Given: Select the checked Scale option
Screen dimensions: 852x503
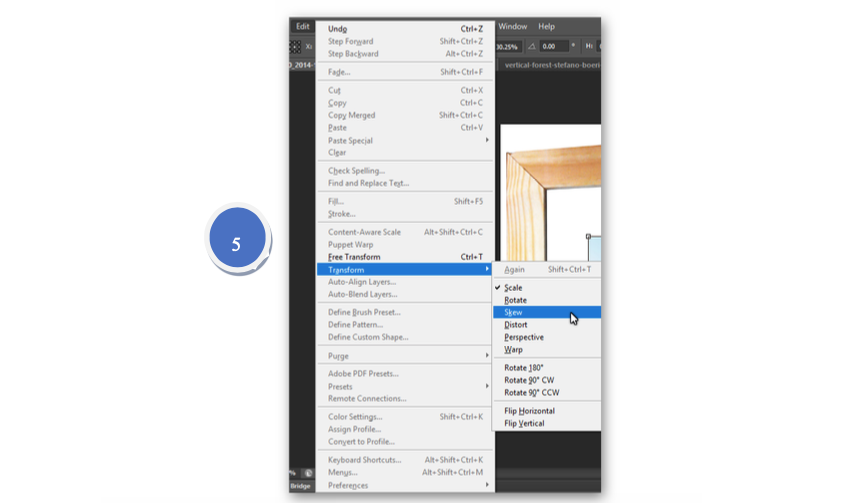Looking at the screenshot, I should [x=513, y=288].
